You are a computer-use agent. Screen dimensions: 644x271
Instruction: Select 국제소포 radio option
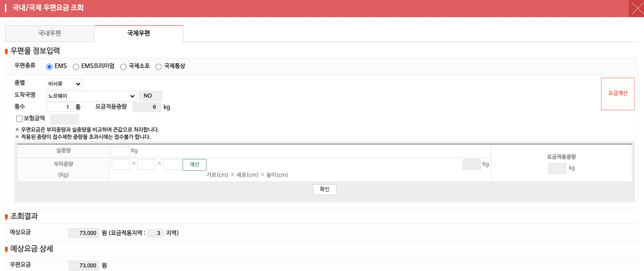point(123,66)
